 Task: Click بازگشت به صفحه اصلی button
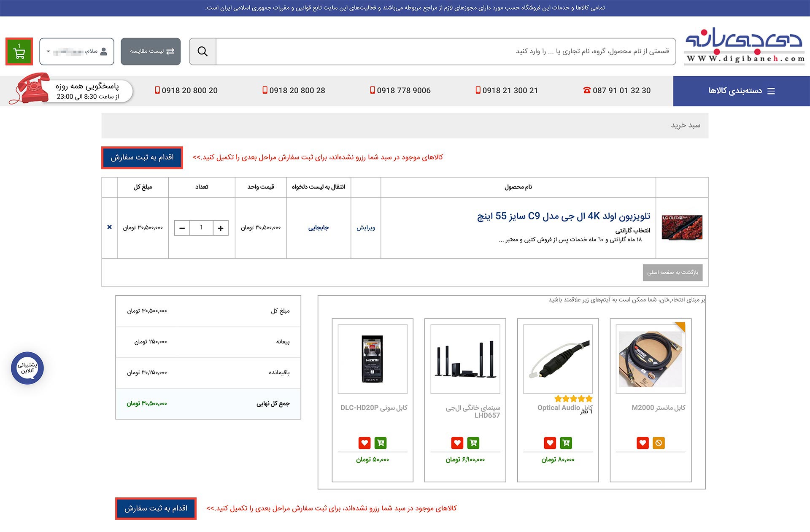[672, 273]
